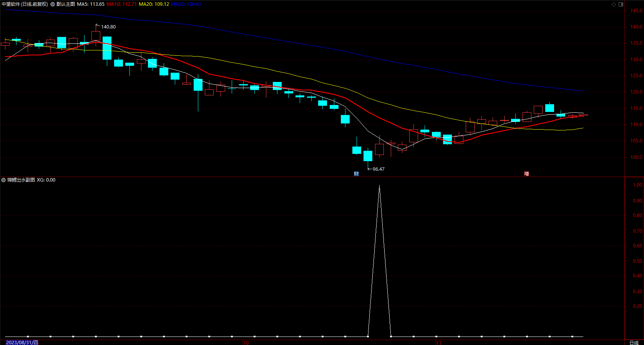Click the 中望软件(日线,前复权) title

(x=25, y=4)
